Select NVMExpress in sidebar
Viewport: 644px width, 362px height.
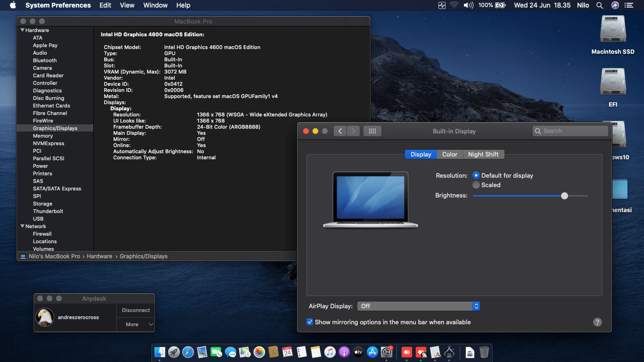49,143
